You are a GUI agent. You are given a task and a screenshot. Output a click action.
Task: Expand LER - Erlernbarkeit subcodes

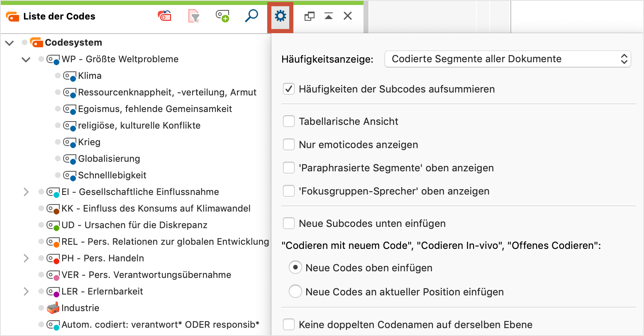pos(26,291)
